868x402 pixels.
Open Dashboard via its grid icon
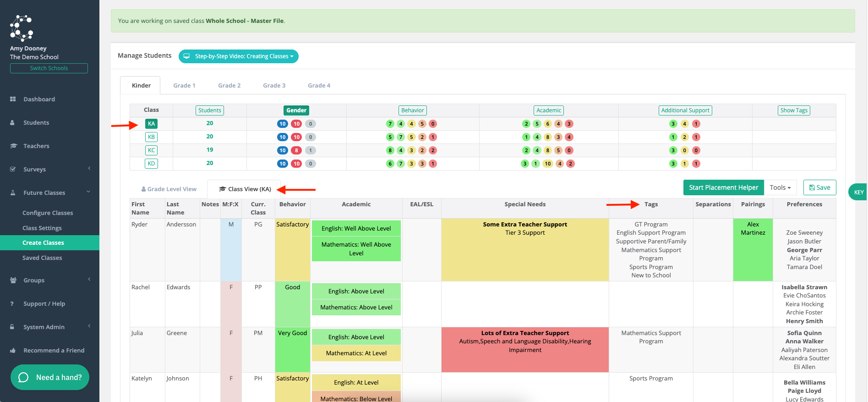click(13, 99)
